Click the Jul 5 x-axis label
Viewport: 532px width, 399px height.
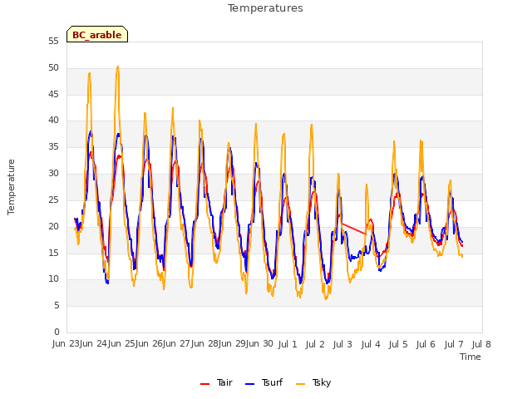click(398, 344)
